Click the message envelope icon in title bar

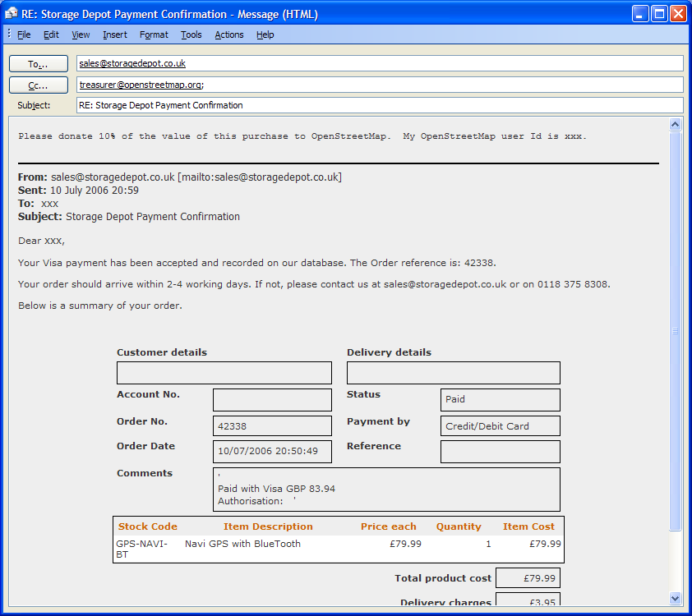click(x=11, y=14)
